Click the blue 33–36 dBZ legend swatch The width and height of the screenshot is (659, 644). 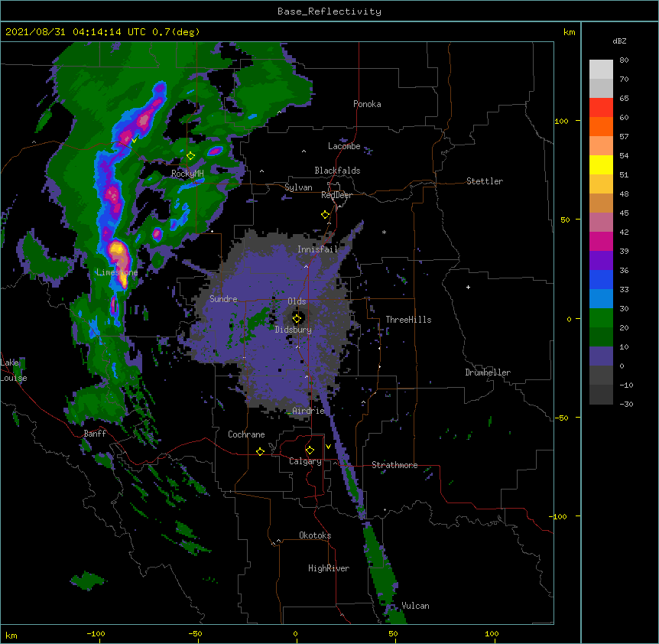tap(601, 279)
